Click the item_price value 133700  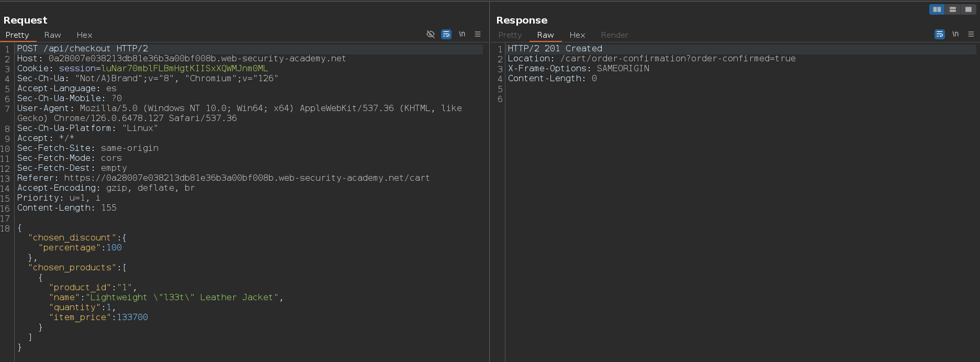[132, 317]
